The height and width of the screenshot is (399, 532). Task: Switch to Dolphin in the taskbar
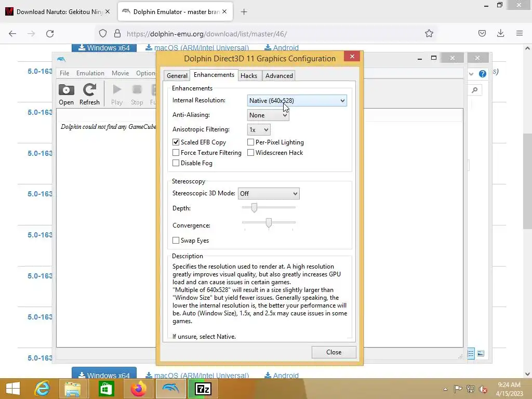[x=170, y=389]
